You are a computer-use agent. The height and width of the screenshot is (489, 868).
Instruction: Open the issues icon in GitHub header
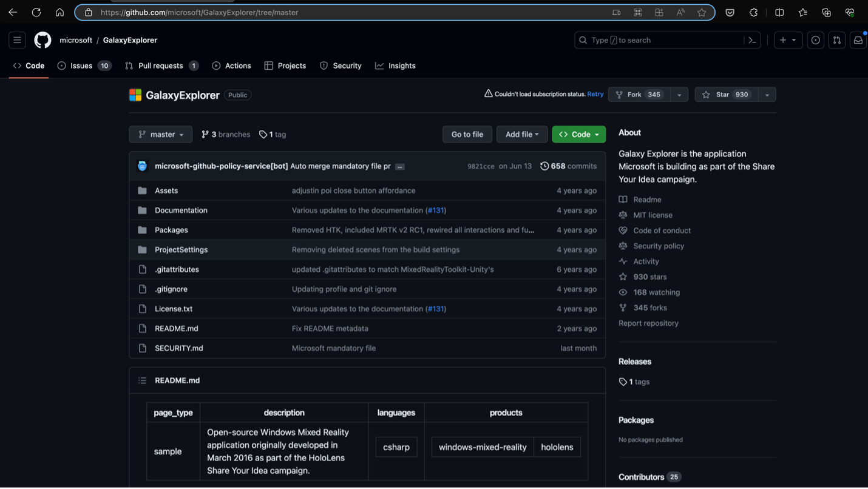pyautogui.click(x=816, y=40)
